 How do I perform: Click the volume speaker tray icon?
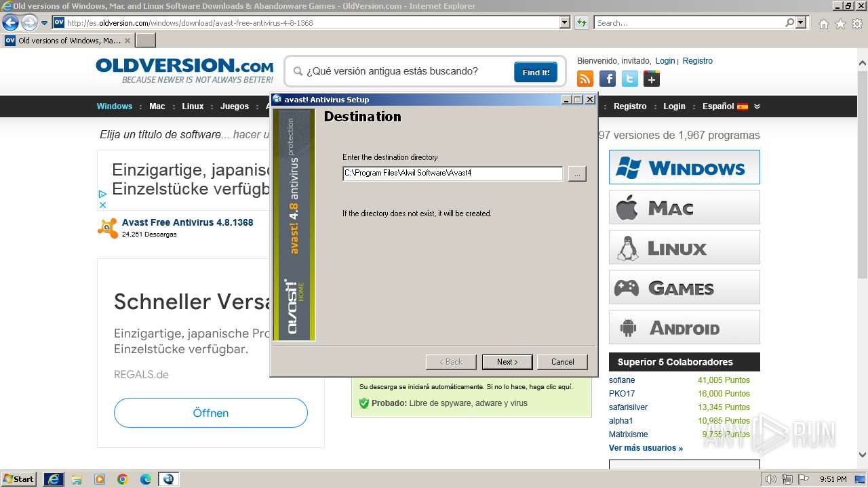click(770, 479)
